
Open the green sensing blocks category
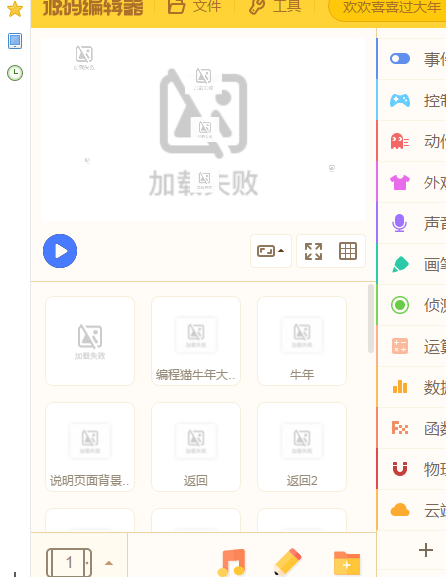click(x=400, y=305)
